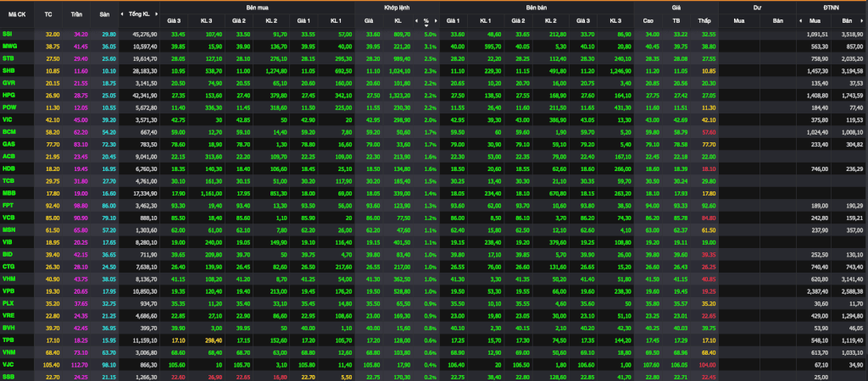Click the ĐTNN group header
The height and width of the screenshot is (381, 868).
pos(832,8)
